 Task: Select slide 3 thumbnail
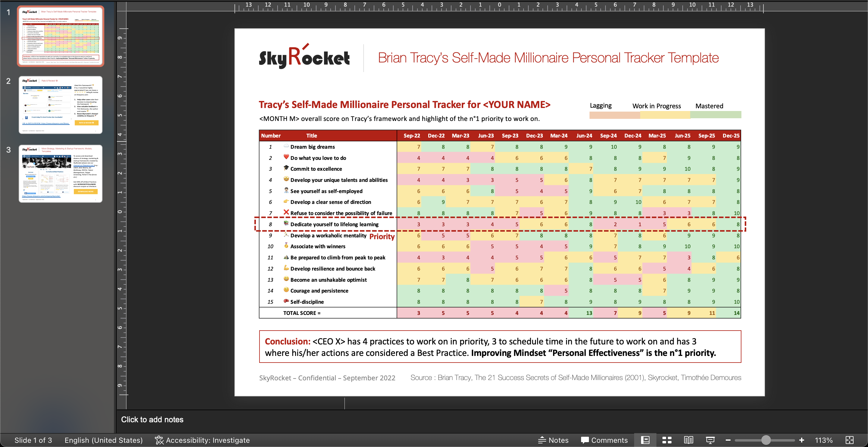pos(61,174)
